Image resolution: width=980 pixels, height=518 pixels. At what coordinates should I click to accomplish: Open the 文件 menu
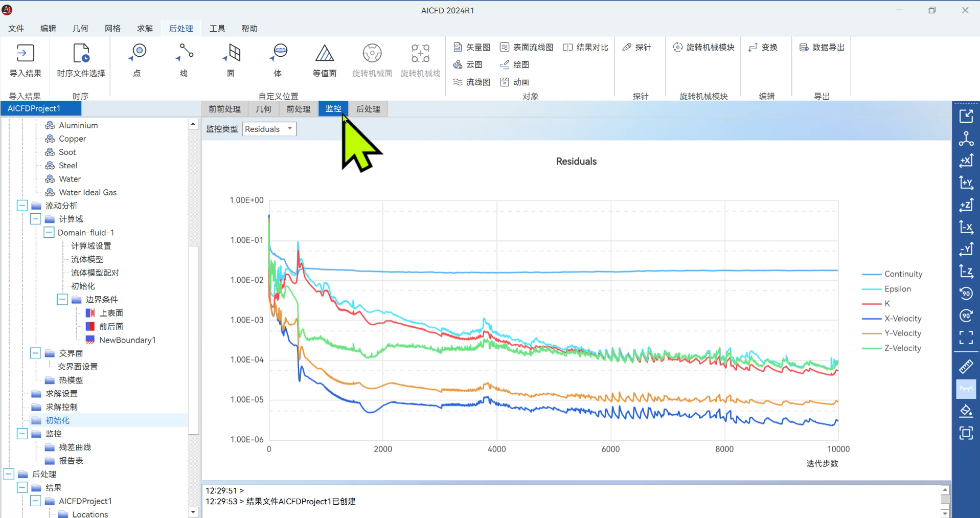click(16, 28)
